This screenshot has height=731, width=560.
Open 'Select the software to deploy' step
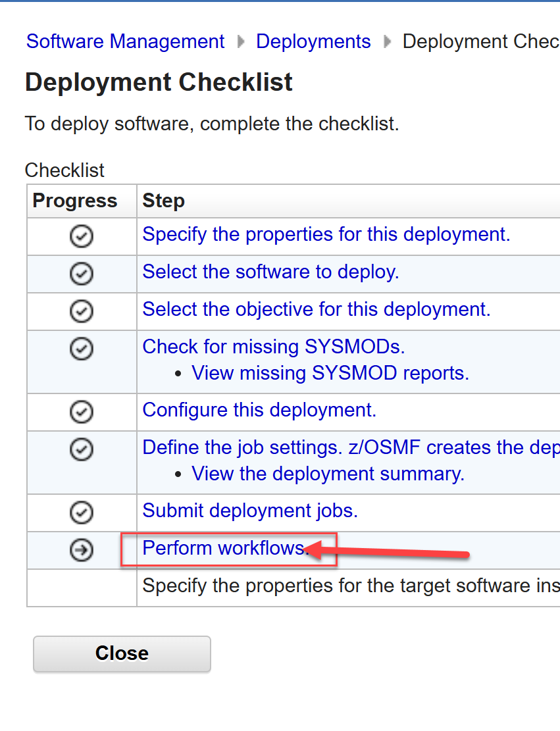pos(270,272)
